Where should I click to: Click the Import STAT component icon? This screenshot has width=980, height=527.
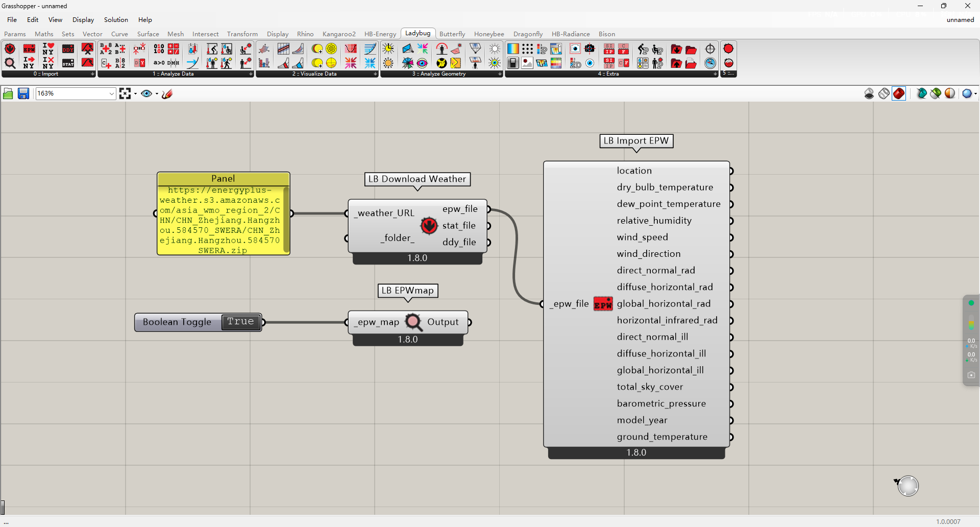[x=68, y=63]
